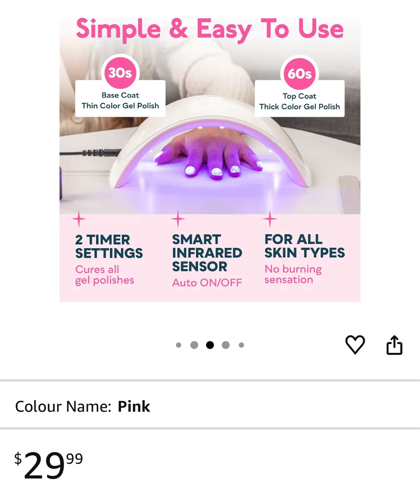Click the Top Coat gel polish label

[x=300, y=101]
